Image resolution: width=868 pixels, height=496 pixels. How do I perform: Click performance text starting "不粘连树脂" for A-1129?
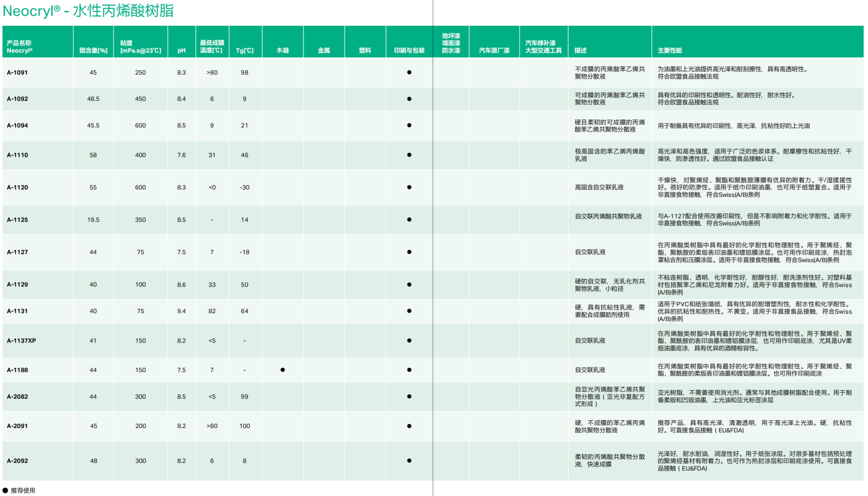(755, 285)
